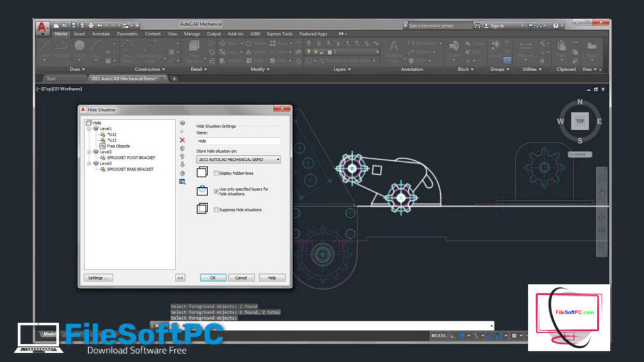Click the << collapse dialog button

180,278
